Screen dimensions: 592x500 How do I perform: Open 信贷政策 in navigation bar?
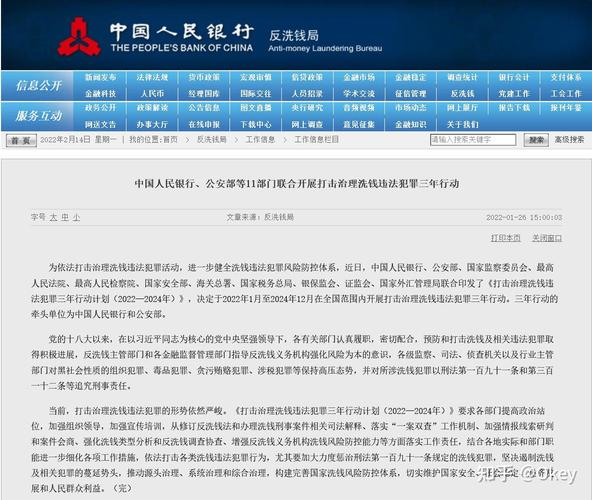[x=307, y=77]
